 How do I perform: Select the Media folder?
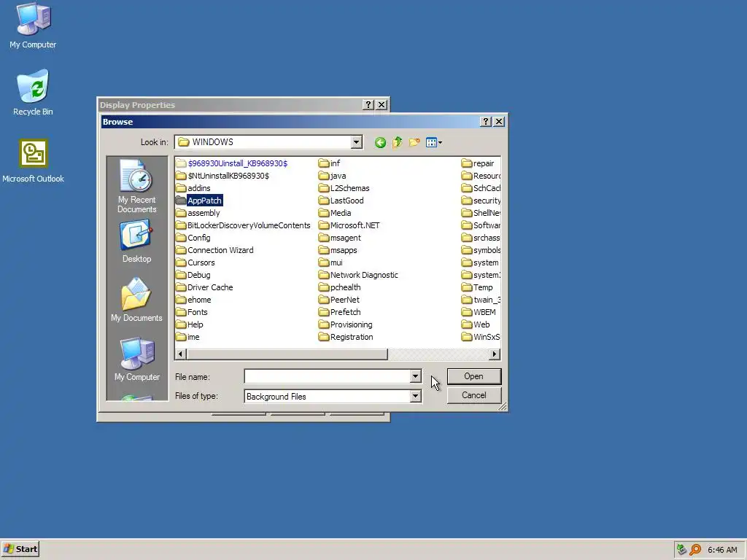click(335, 213)
